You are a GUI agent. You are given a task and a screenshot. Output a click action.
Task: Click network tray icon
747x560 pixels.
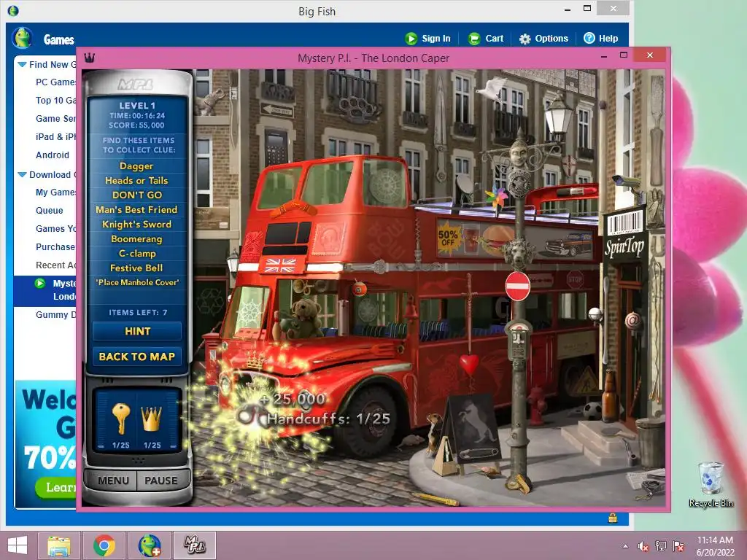661,546
